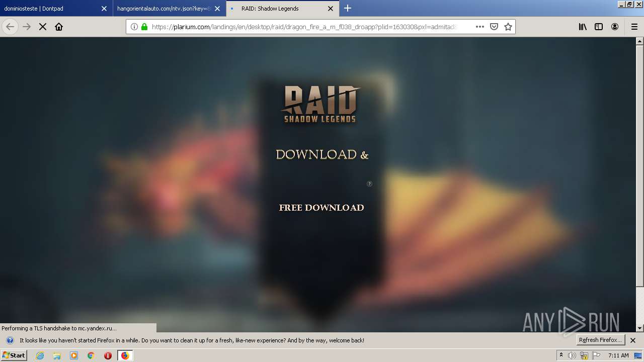The width and height of the screenshot is (644, 362).
Task: Open a new tab with plus button
Action: 348,8
